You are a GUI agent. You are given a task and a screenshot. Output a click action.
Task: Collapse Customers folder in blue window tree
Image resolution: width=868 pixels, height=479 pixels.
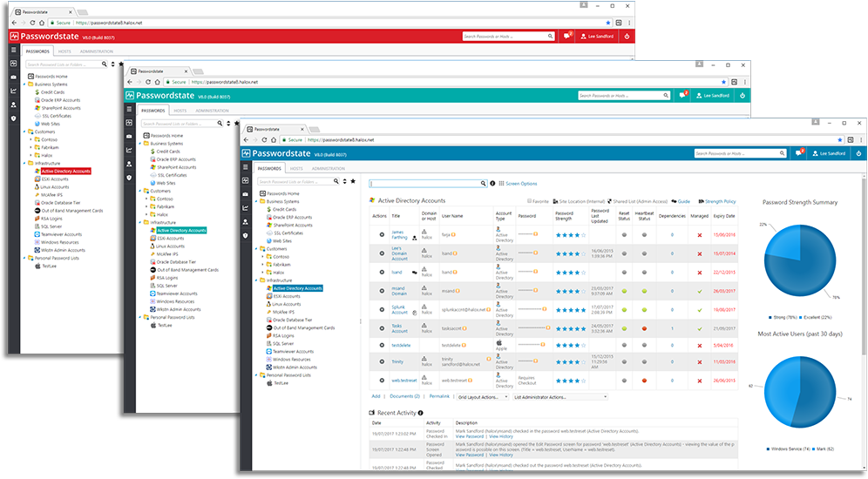[x=256, y=249]
